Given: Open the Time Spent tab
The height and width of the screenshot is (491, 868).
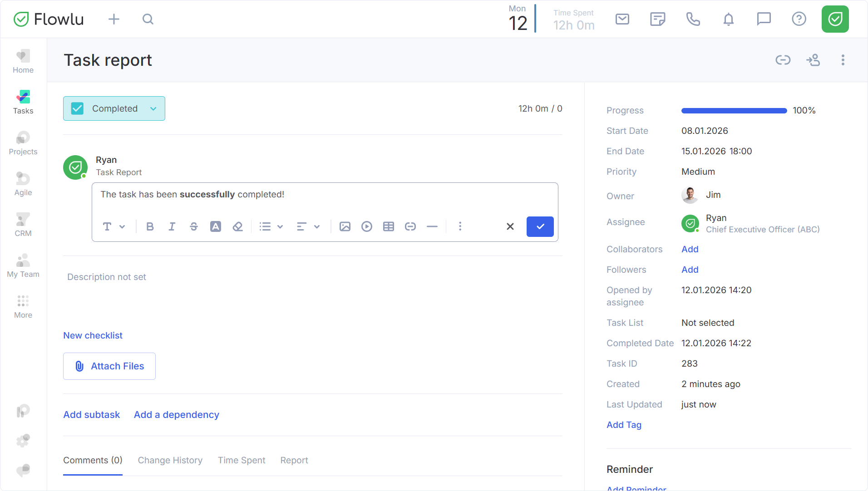Looking at the screenshot, I should (241, 460).
